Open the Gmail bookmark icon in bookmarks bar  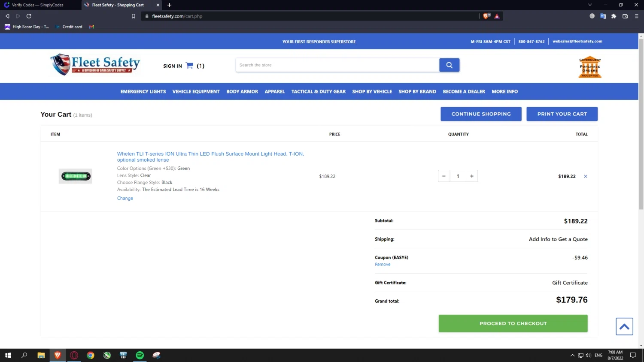(91, 27)
